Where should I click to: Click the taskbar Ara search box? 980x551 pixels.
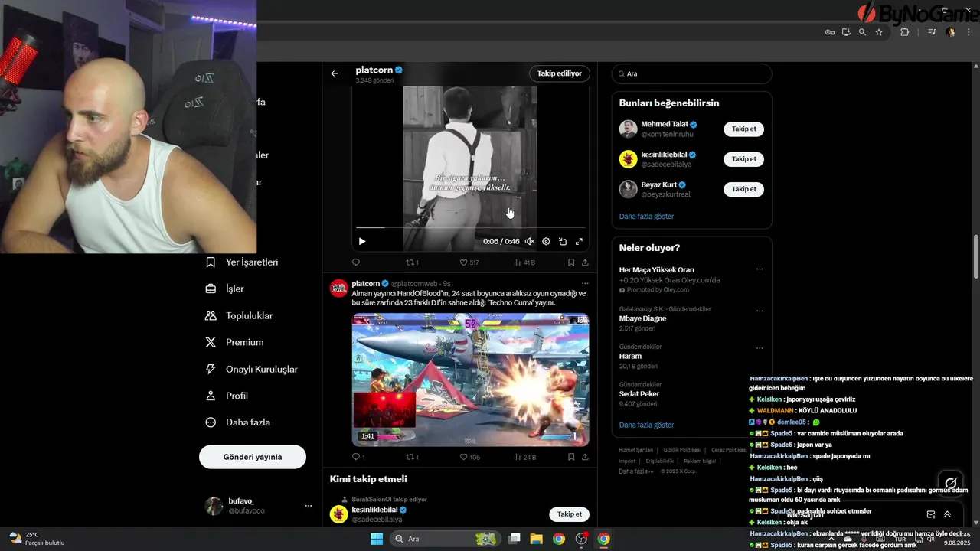click(445, 539)
